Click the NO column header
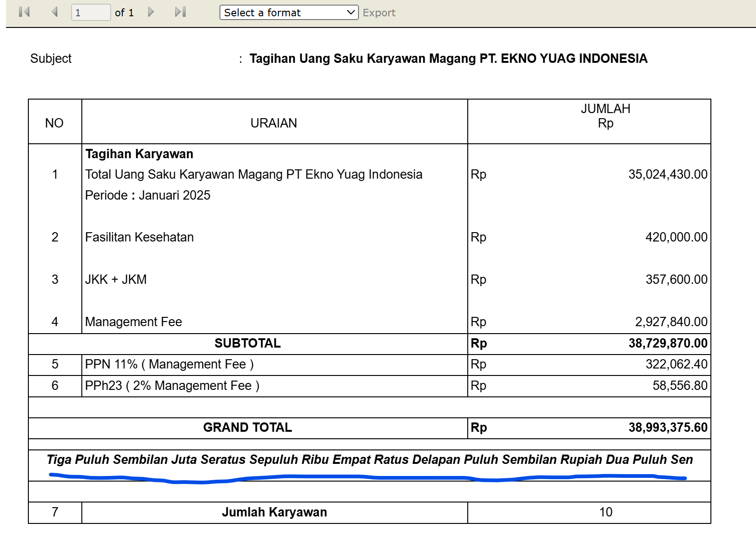 pyautogui.click(x=54, y=123)
